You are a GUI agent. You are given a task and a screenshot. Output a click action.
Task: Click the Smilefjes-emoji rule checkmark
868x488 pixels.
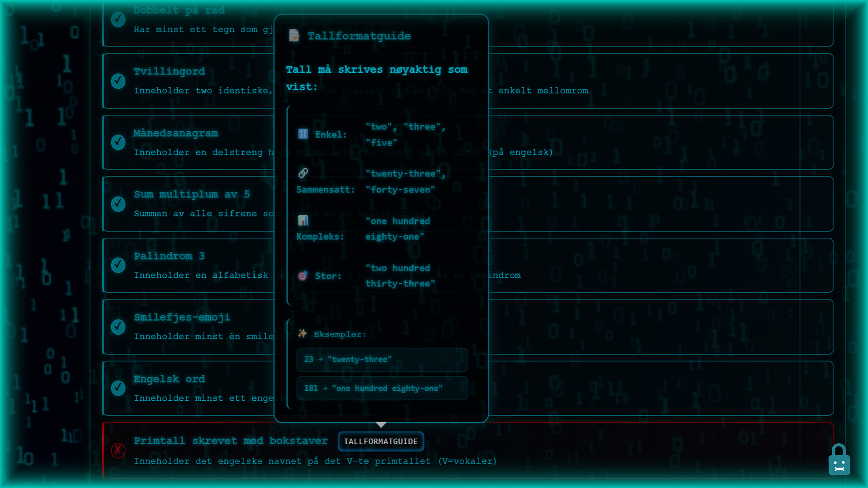(x=118, y=327)
